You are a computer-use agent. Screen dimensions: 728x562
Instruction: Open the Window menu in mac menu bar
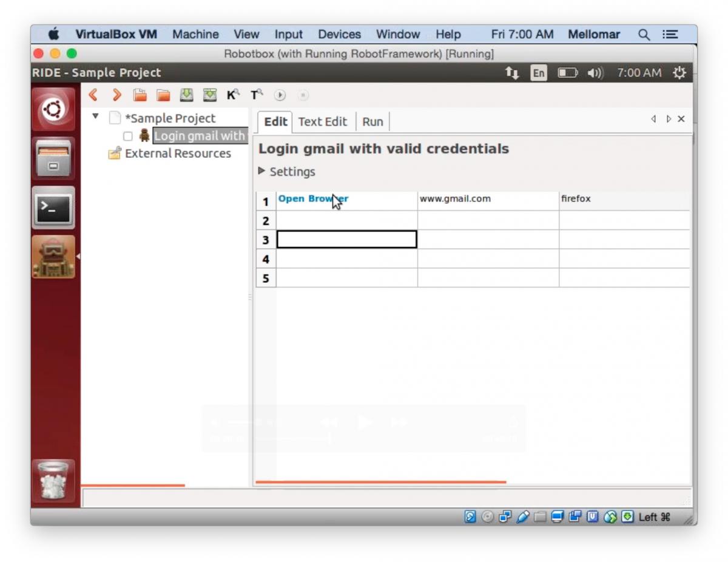(x=398, y=35)
